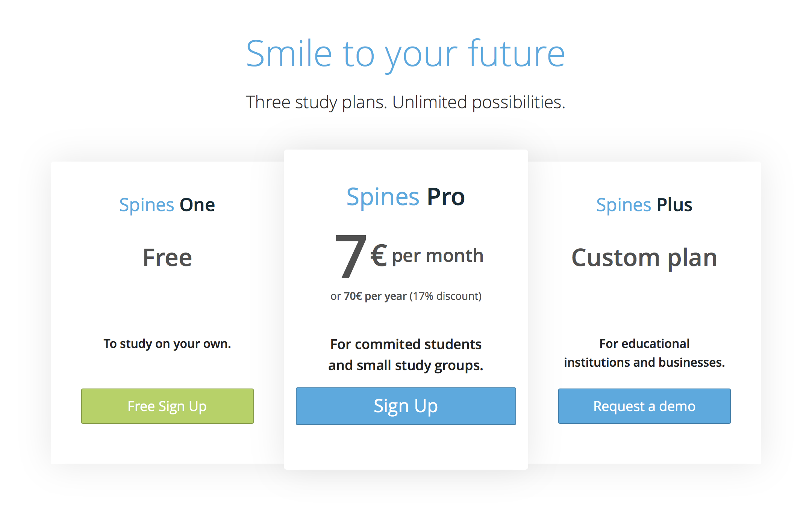Select the Spines Pro plan title
Viewport: 812px width, 511px height.
tap(406, 197)
